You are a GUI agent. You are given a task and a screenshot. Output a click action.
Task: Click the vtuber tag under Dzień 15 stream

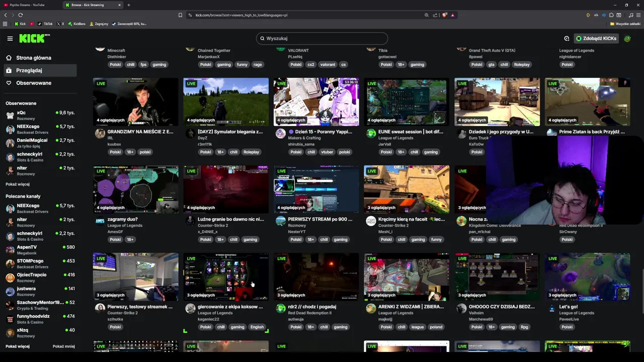point(328,152)
